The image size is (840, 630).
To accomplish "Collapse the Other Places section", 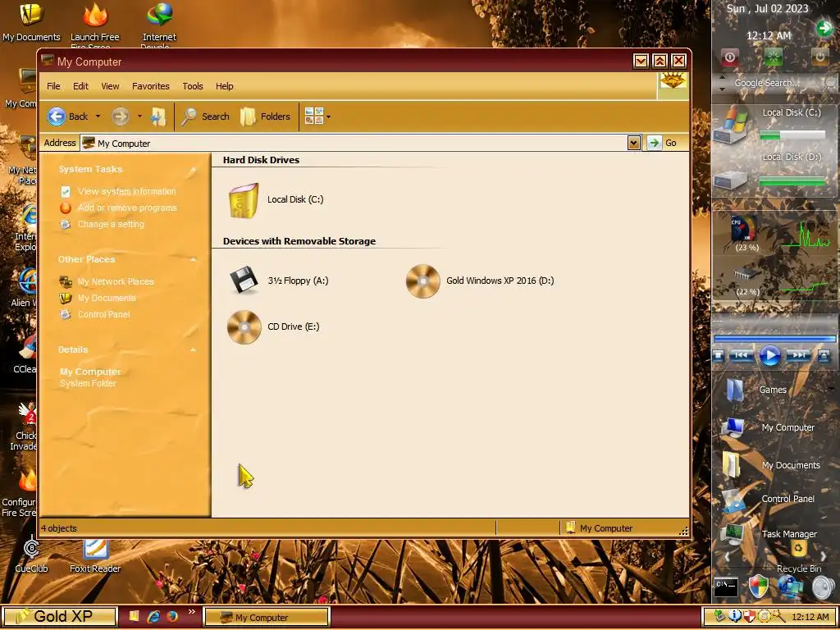I will point(193,260).
